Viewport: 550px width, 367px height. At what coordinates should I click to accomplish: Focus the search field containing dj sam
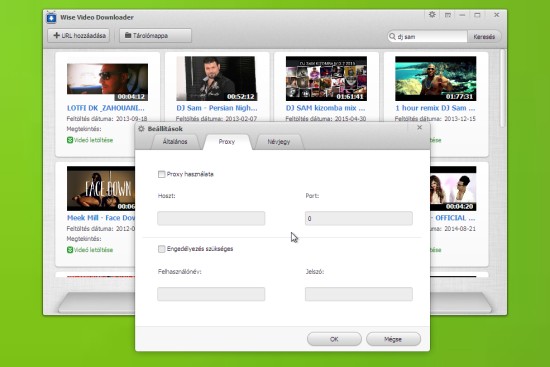tap(427, 36)
